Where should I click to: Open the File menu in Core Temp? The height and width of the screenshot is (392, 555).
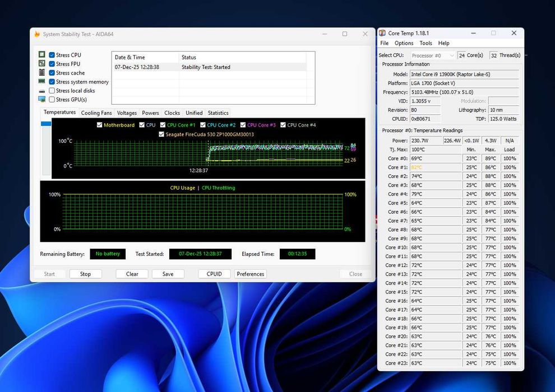(x=385, y=43)
